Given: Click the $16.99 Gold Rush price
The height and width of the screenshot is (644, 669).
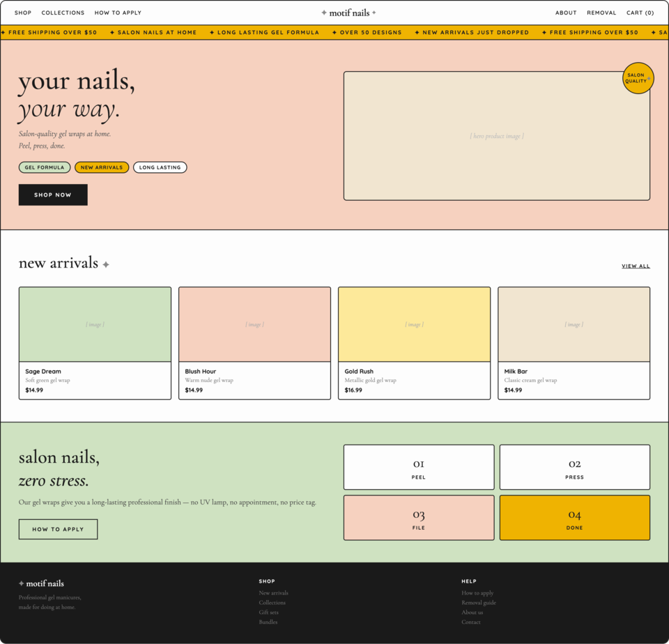Looking at the screenshot, I should [353, 390].
